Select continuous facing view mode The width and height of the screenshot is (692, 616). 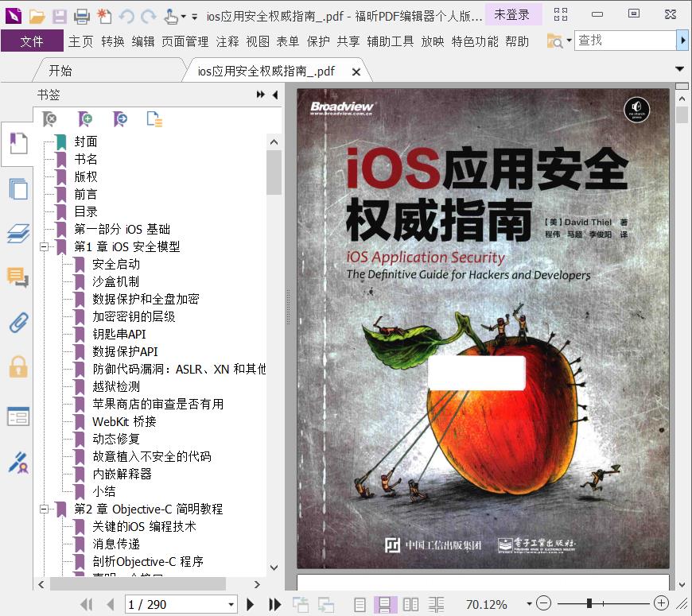[436, 605]
